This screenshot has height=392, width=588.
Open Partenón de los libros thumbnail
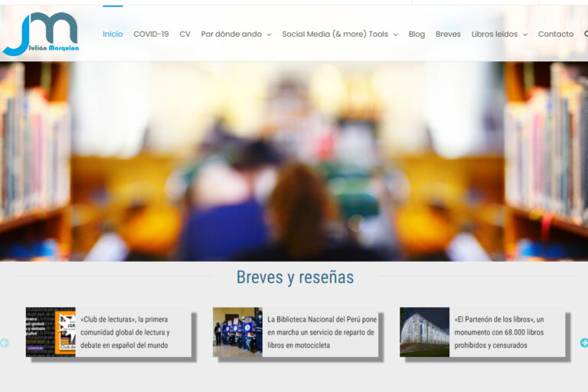point(424,332)
